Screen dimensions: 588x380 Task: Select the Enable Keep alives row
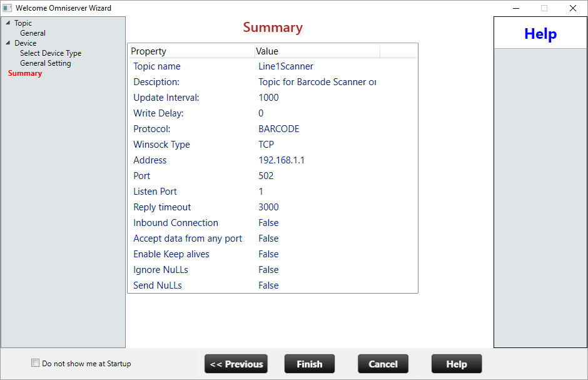click(x=272, y=254)
